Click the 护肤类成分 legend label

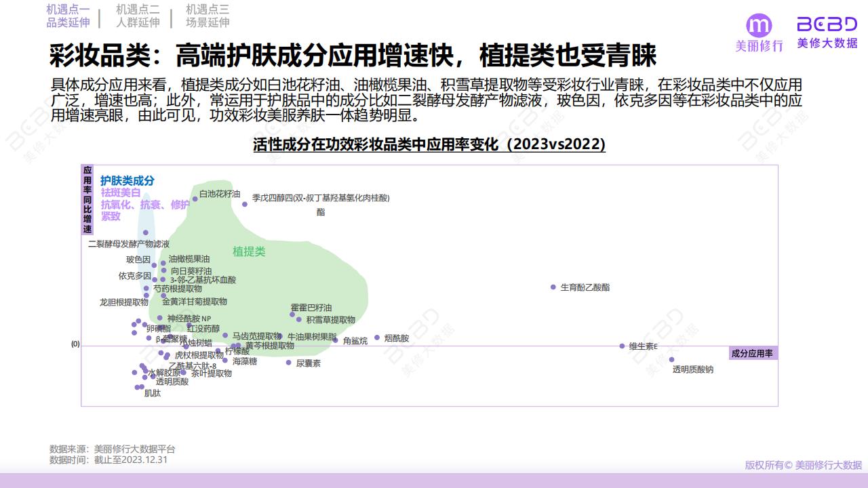(x=127, y=181)
